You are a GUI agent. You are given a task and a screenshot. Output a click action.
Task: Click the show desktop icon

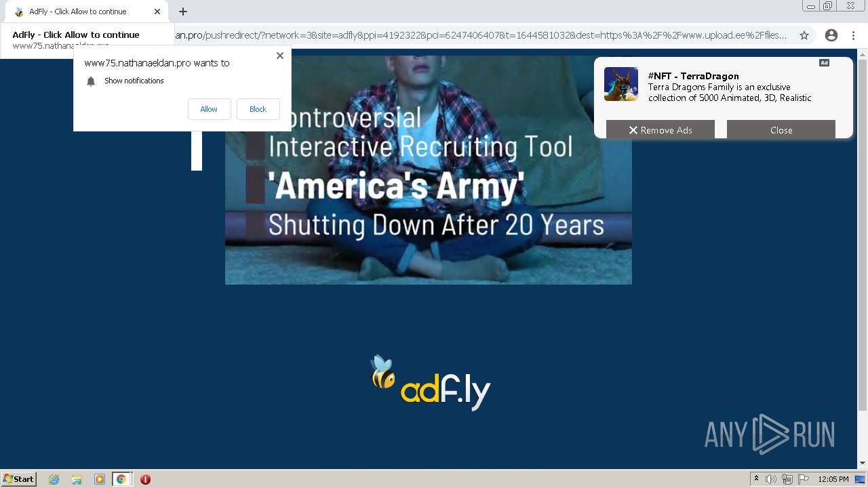click(x=860, y=479)
